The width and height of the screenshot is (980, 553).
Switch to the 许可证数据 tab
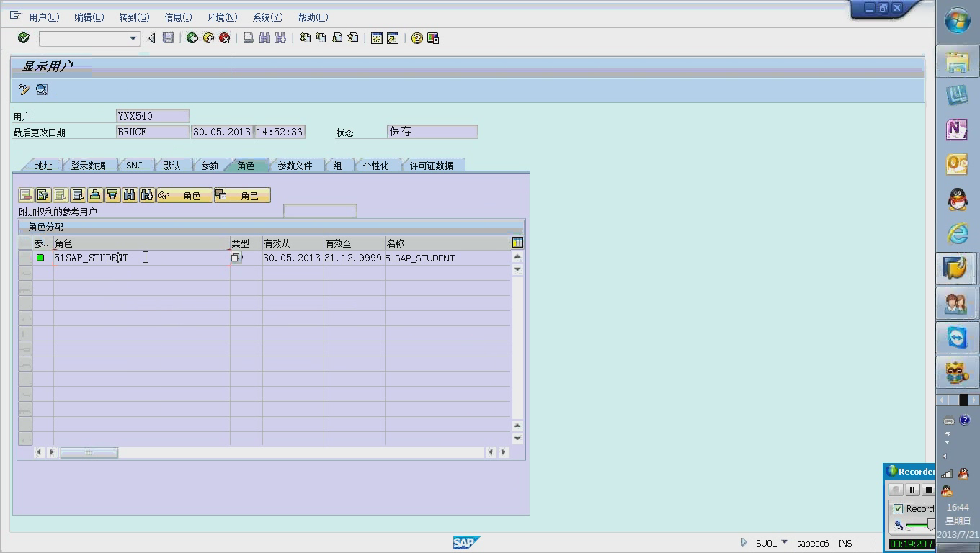point(431,166)
